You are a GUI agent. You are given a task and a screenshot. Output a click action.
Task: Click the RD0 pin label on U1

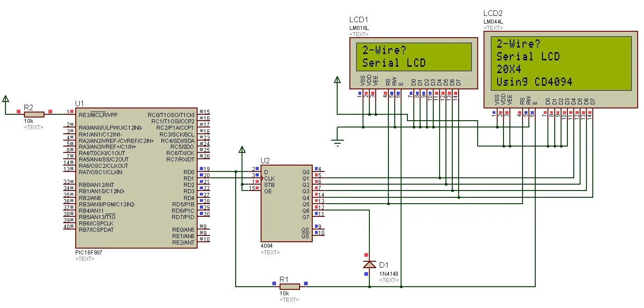tap(189, 172)
